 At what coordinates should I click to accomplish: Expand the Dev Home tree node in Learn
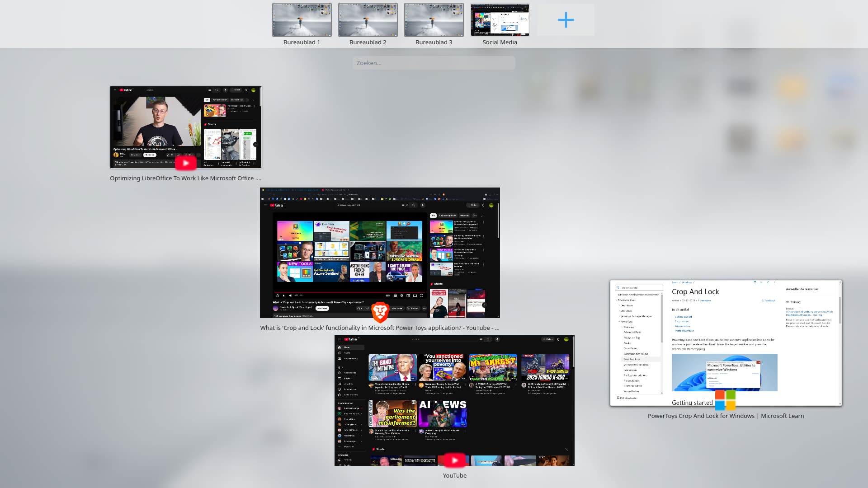(619, 305)
